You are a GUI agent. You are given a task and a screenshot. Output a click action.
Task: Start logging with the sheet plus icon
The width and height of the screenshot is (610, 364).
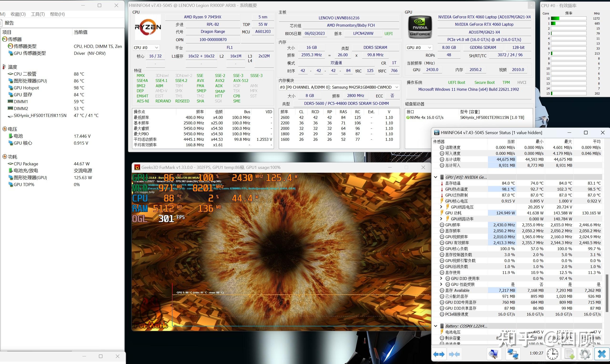(x=569, y=354)
